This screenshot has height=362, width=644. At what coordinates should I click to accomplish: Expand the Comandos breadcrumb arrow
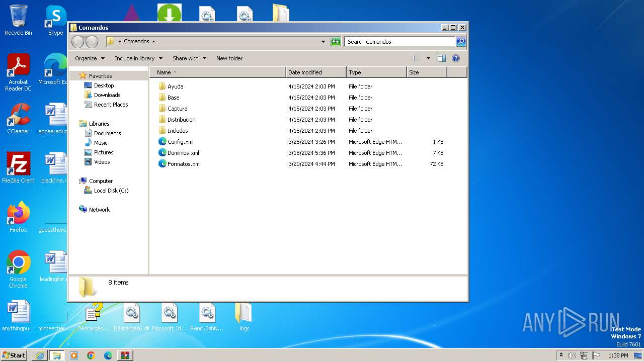coord(153,42)
